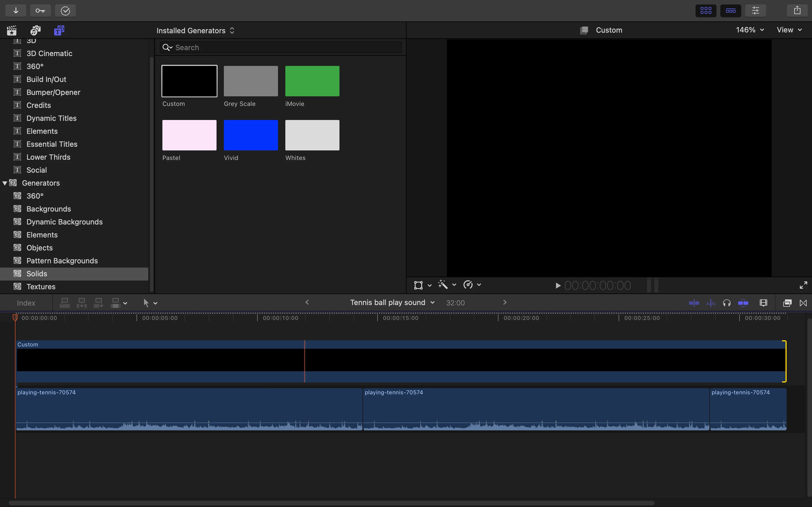Open the Transitions browser icon

(803, 303)
